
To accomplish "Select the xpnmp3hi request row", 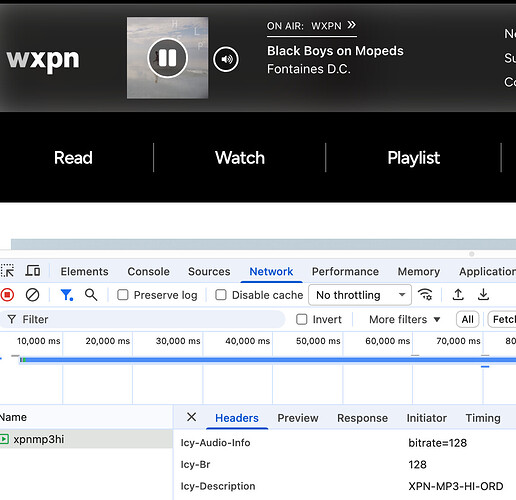I will [x=86, y=439].
